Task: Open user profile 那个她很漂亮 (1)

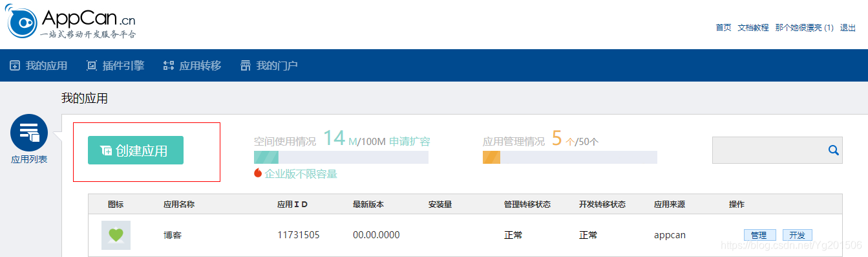Action: tap(804, 28)
